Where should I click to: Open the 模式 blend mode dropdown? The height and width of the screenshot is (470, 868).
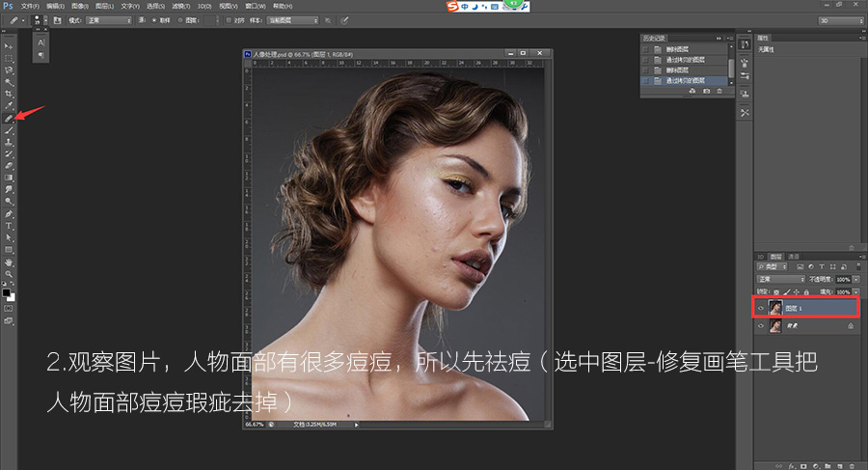point(109,19)
